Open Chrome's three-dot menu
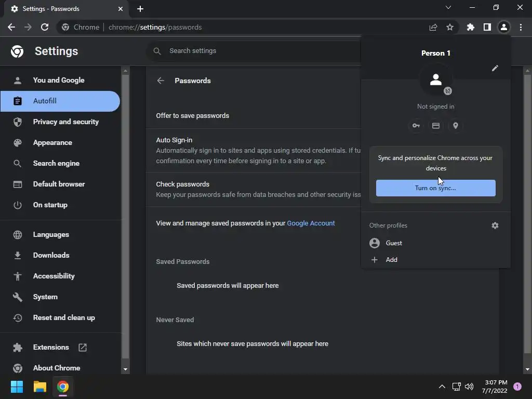 [521, 27]
